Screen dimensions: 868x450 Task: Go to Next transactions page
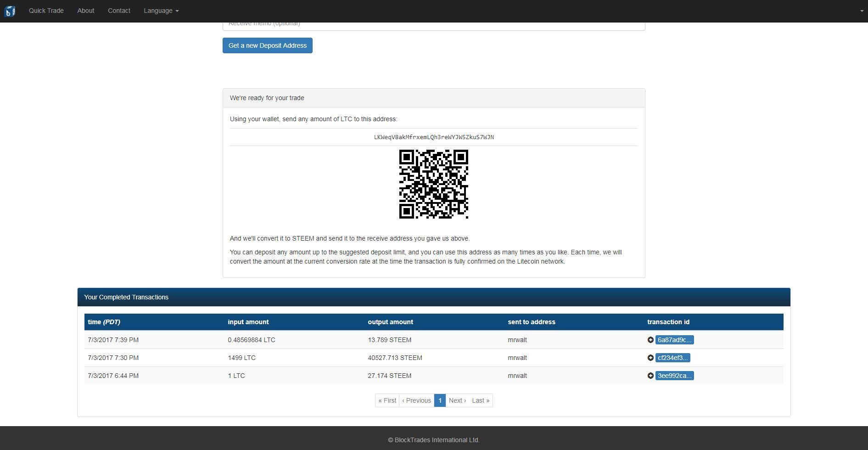point(457,400)
